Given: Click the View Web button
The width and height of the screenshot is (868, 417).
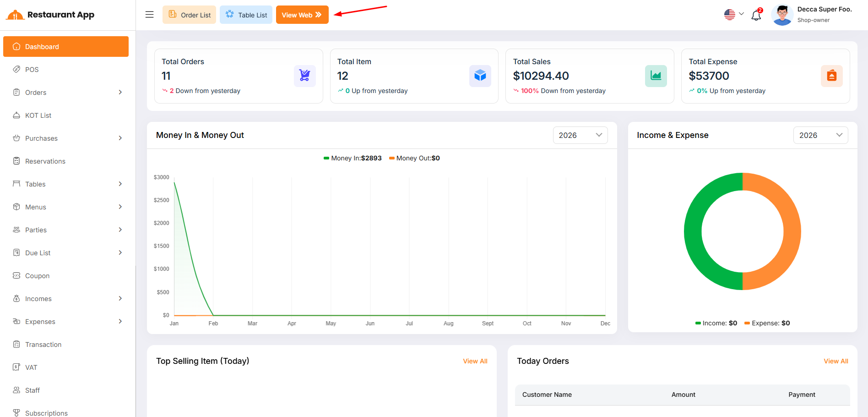Looking at the screenshot, I should point(302,15).
